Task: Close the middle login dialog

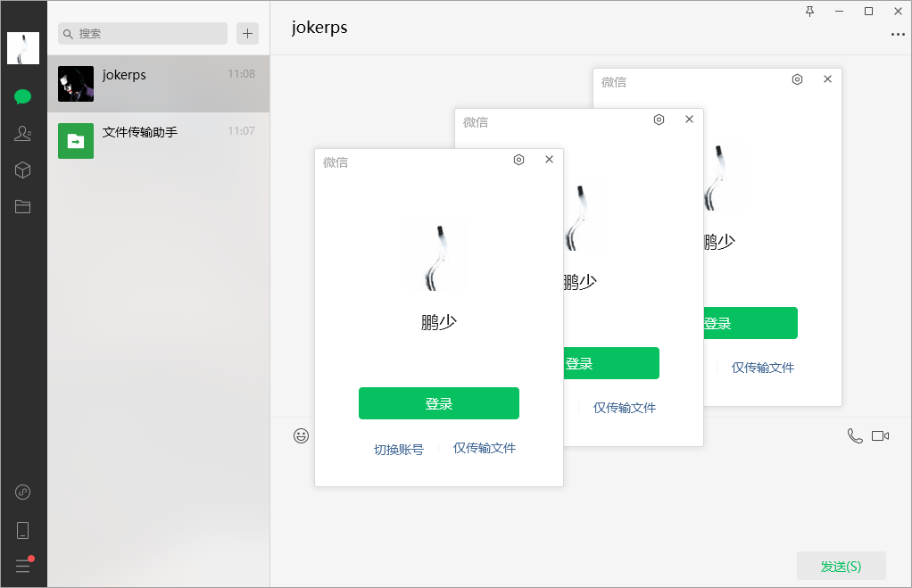Action: click(689, 120)
